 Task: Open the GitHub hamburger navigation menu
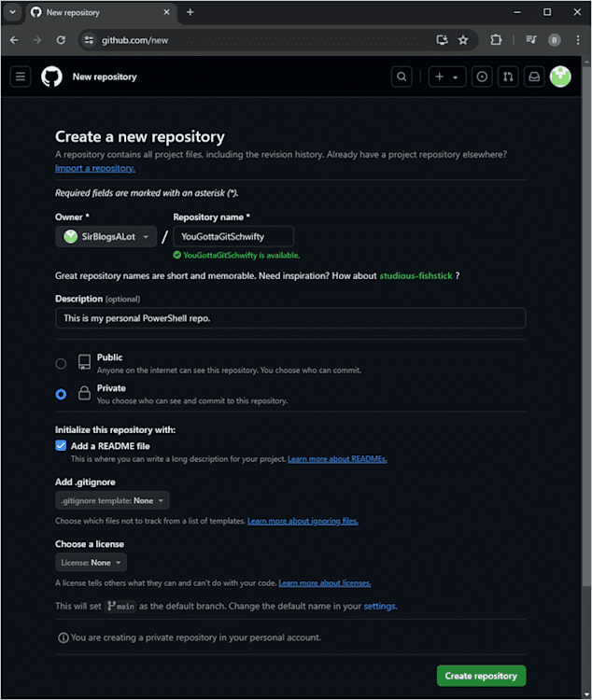[21, 77]
